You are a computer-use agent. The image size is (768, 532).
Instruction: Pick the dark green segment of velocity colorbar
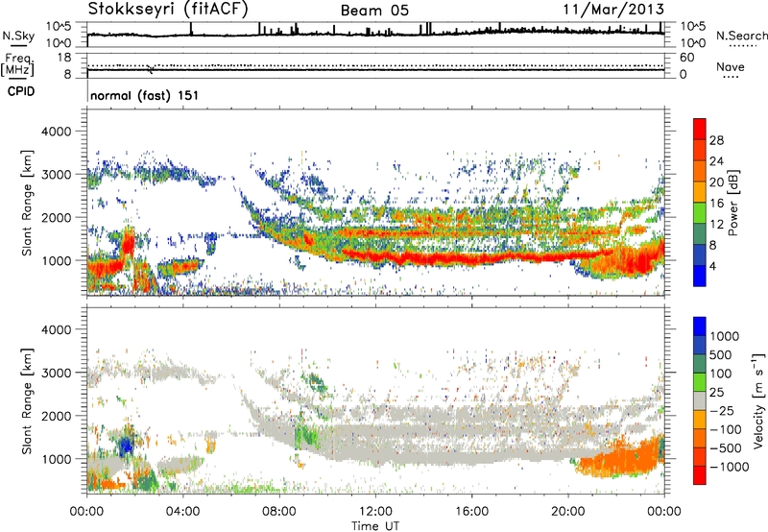[700, 364]
